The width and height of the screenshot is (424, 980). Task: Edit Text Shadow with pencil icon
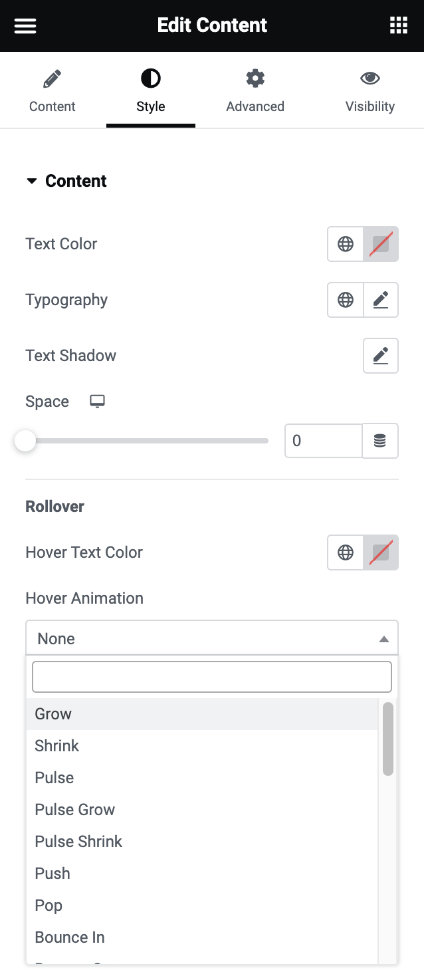(x=381, y=356)
